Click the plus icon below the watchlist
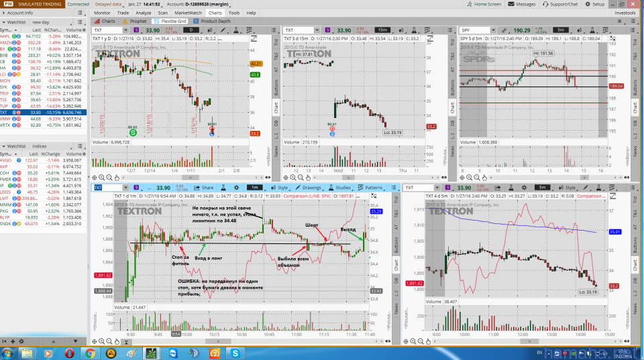 (13, 341)
